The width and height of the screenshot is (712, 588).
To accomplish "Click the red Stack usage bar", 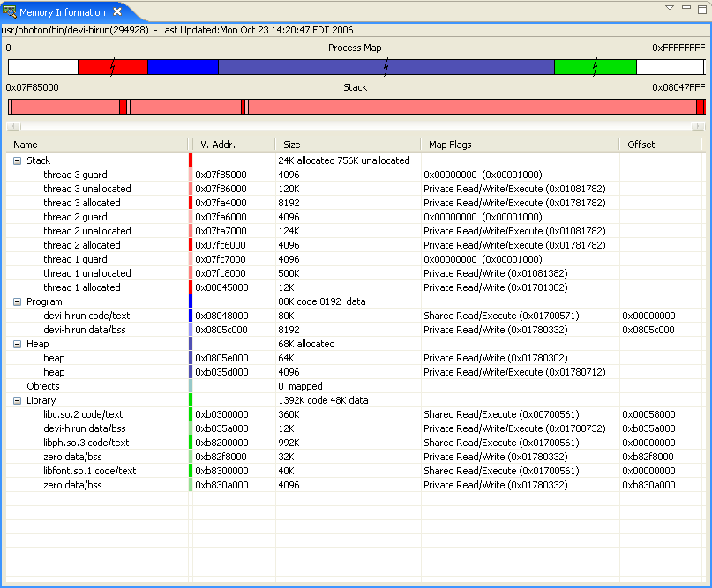I will (353, 106).
